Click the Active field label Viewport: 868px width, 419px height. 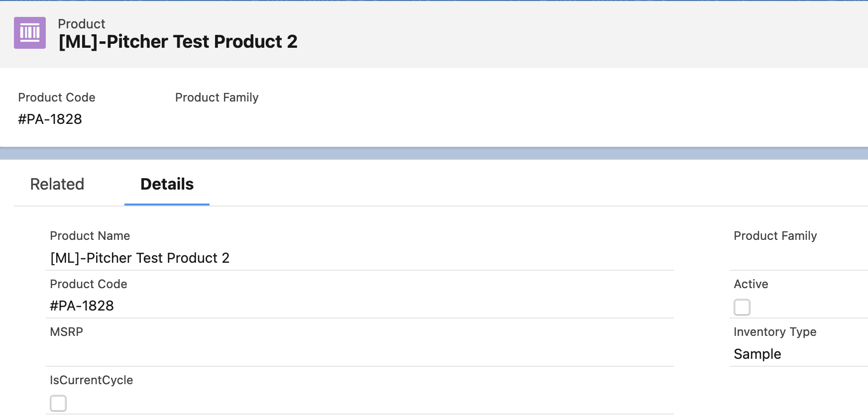tap(751, 284)
